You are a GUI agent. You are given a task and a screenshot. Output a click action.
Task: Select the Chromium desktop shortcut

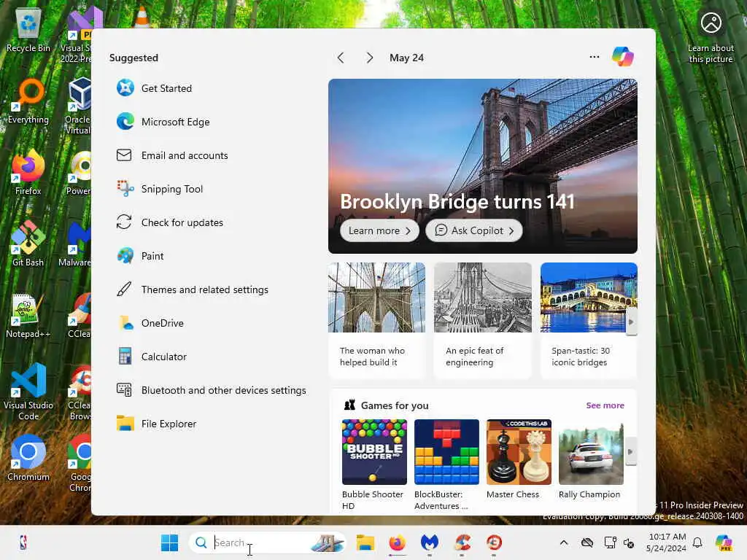click(x=28, y=458)
